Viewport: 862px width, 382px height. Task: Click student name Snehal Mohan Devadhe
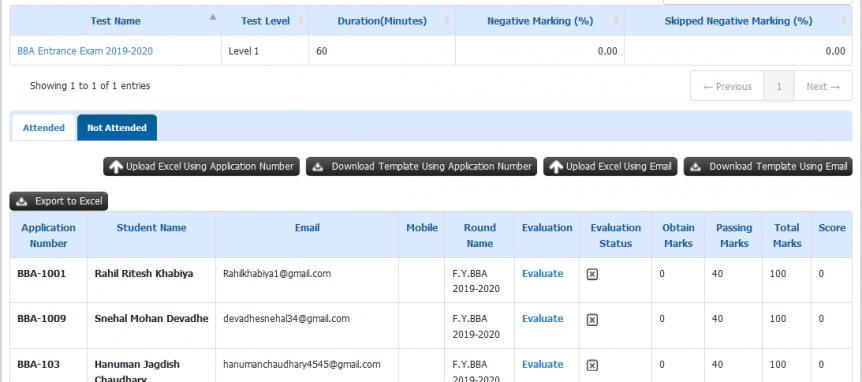pyautogui.click(x=151, y=318)
